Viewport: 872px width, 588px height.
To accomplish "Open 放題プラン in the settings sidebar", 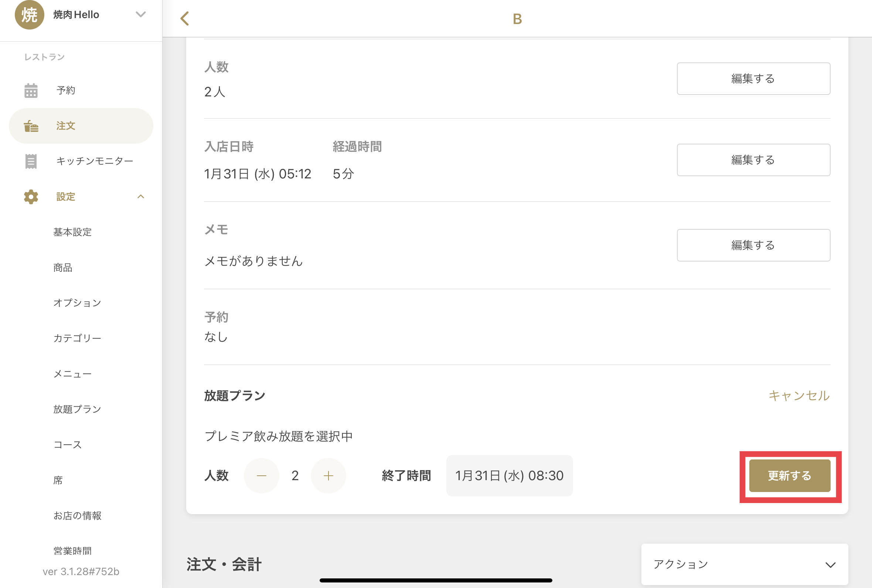I will click(77, 409).
